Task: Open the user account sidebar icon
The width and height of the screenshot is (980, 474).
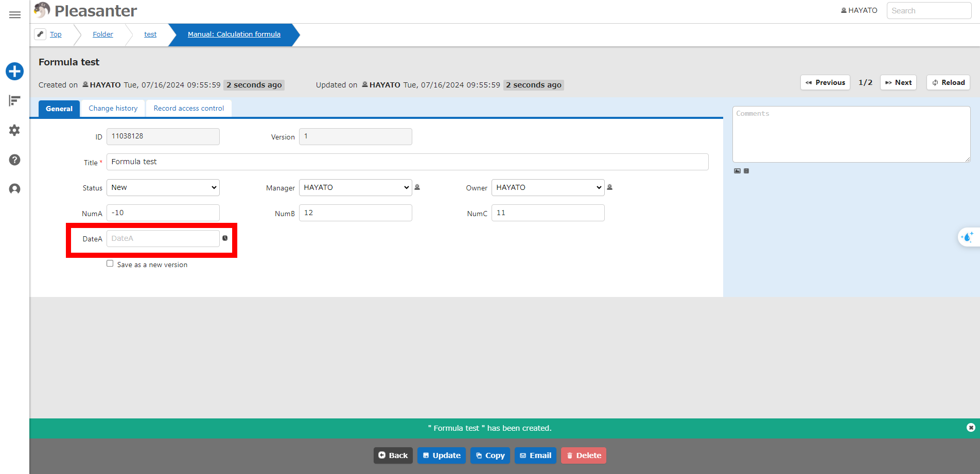Action: 14,189
